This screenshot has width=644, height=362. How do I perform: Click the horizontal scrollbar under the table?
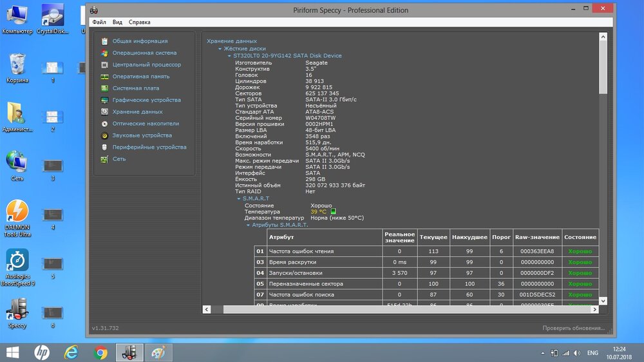pos(406,310)
